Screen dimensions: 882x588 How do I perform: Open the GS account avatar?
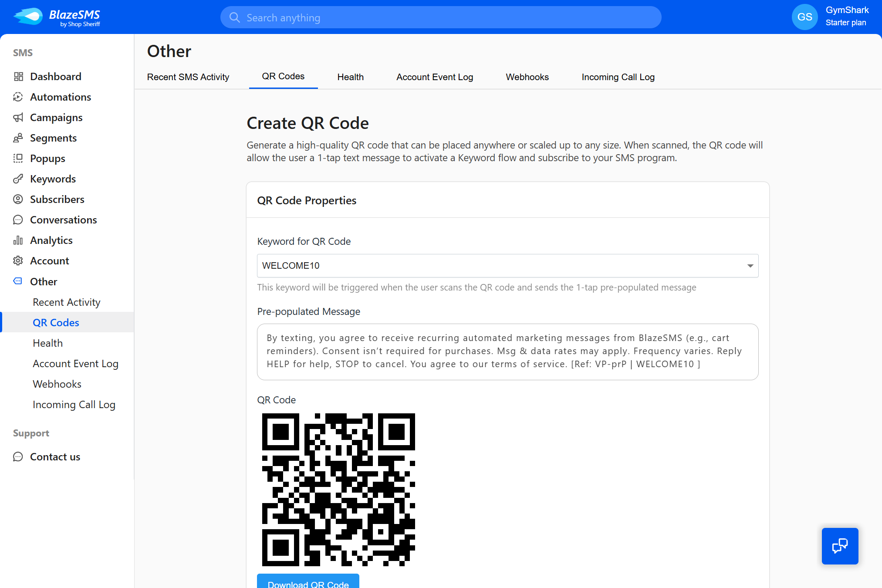coord(804,17)
